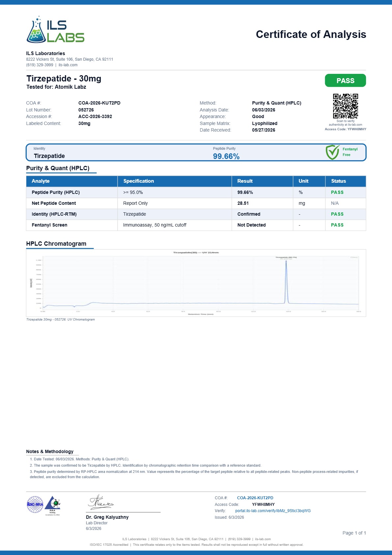The width and height of the screenshot is (392, 555).
Task: Click the PASS status in Fentanyl Screen row
Action: (337, 225)
